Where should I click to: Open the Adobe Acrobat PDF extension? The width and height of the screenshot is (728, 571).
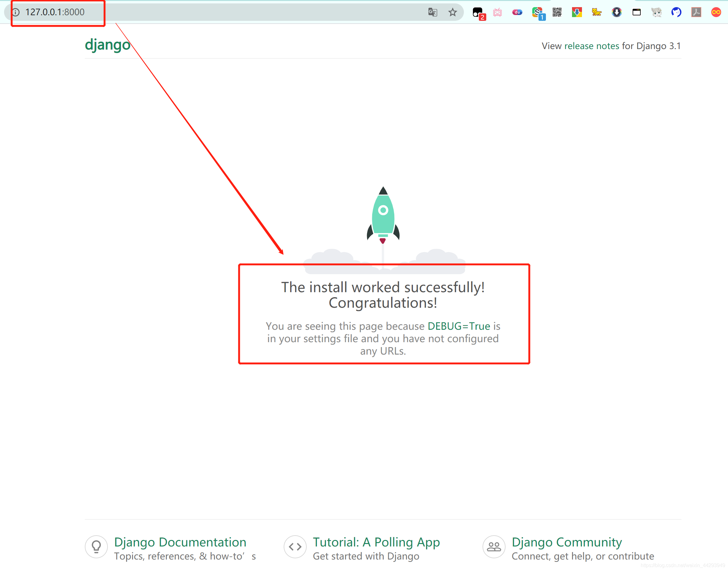(696, 12)
